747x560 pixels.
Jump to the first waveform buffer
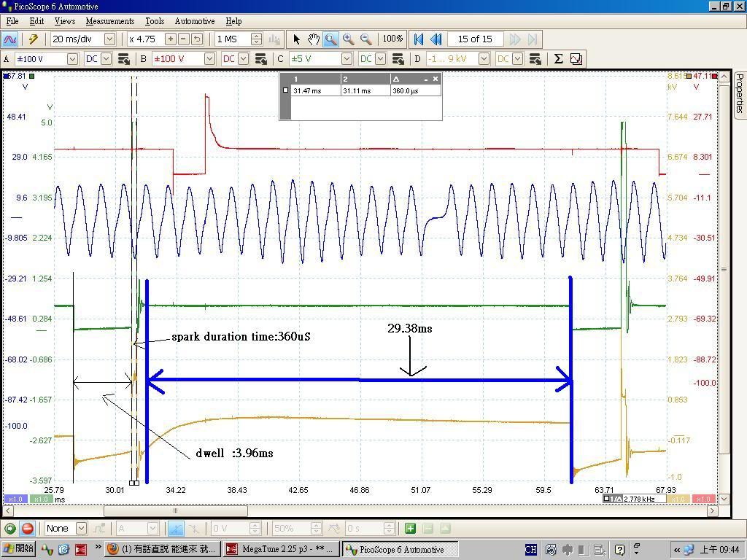point(419,39)
